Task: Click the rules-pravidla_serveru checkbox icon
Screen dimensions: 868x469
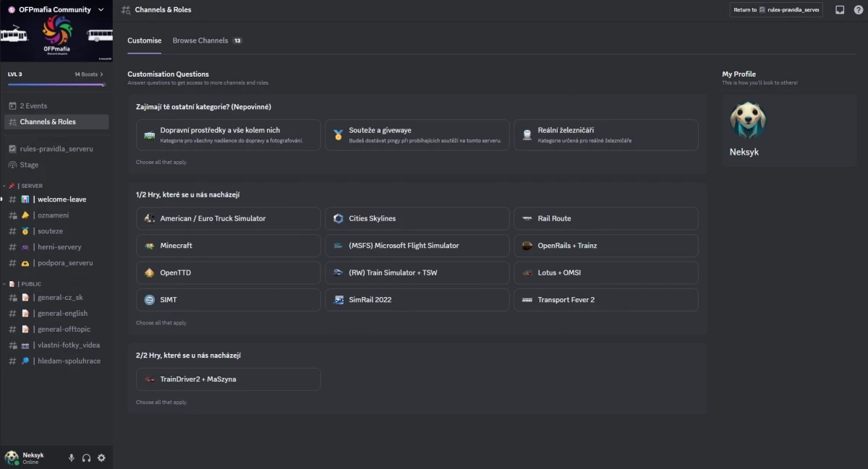Action: click(12, 149)
